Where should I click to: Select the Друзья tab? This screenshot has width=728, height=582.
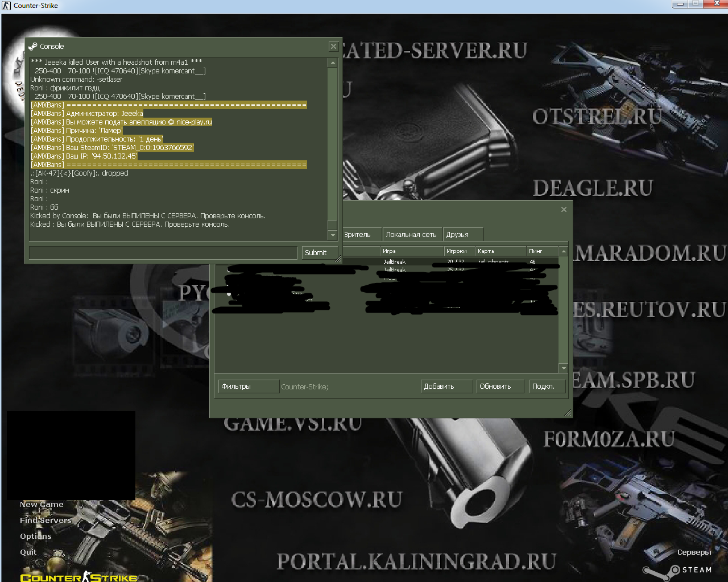click(464, 234)
